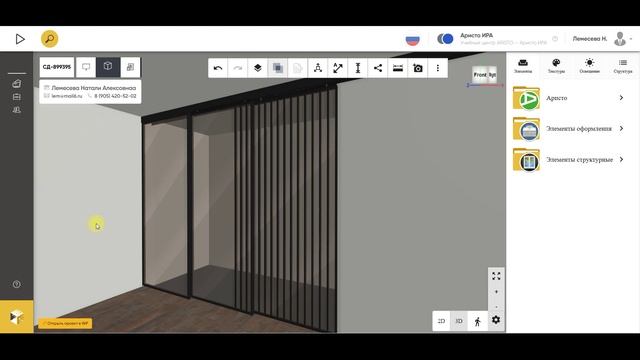Image resolution: width=640 pixels, height=360 pixels.
Task: Take a snapshot with camera icon
Action: point(418,68)
